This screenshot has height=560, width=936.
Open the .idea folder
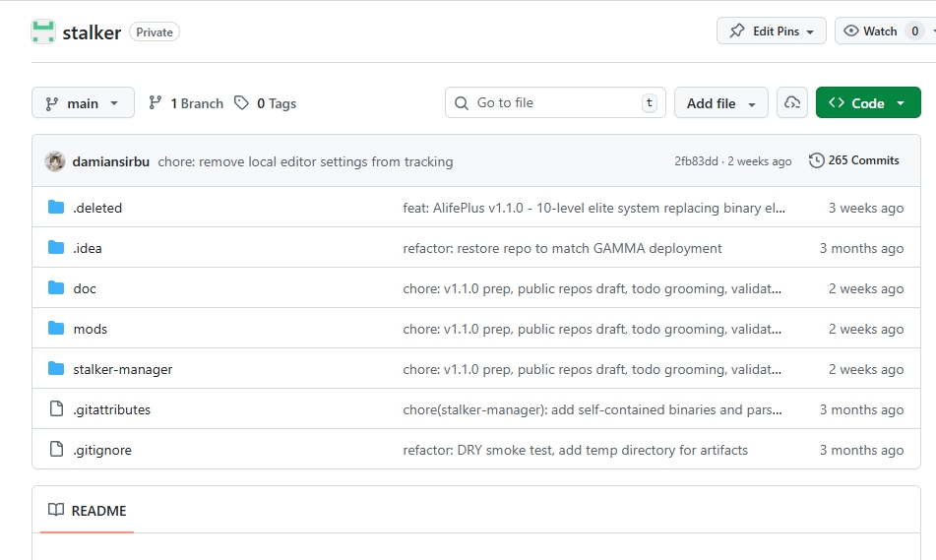(88, 248)
